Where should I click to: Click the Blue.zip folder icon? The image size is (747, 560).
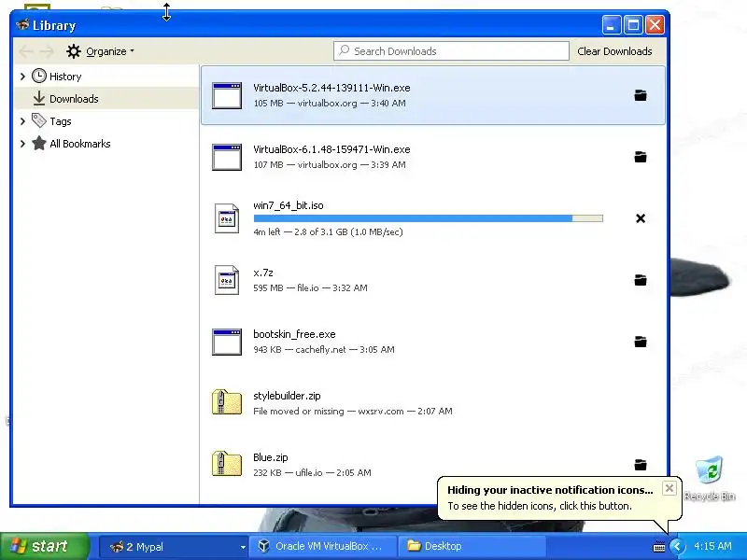point(227,464)
